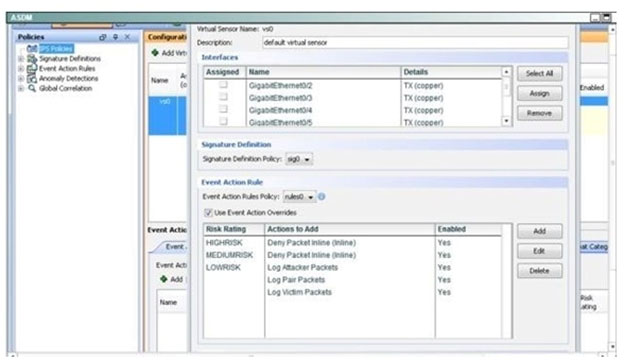Click the green Add Virtual Sensor icon
The height and width of the screenshot is (360, 624).
click(155, 53)
